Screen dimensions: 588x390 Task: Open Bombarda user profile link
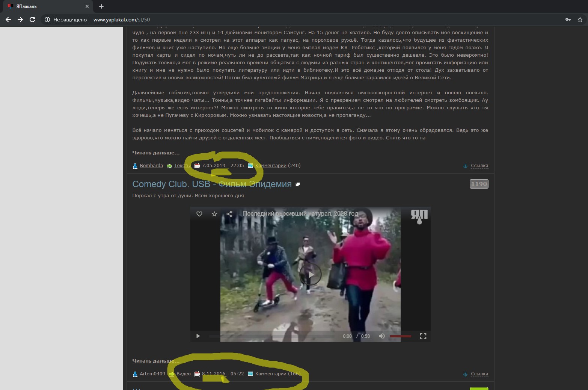tap(151, 166)
